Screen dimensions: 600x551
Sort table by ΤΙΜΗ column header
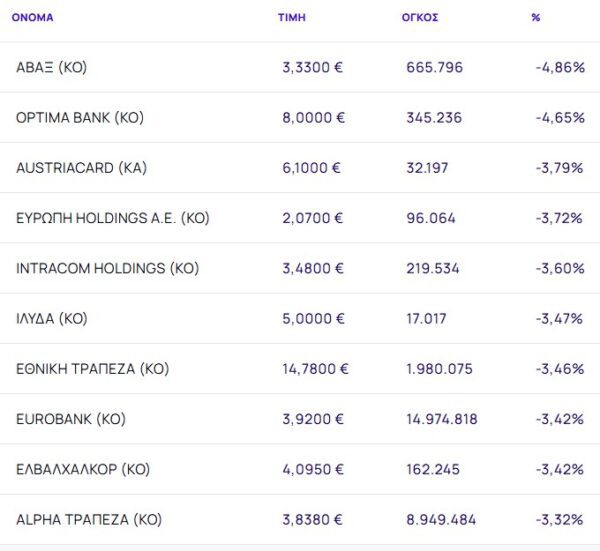coord(292,18)
